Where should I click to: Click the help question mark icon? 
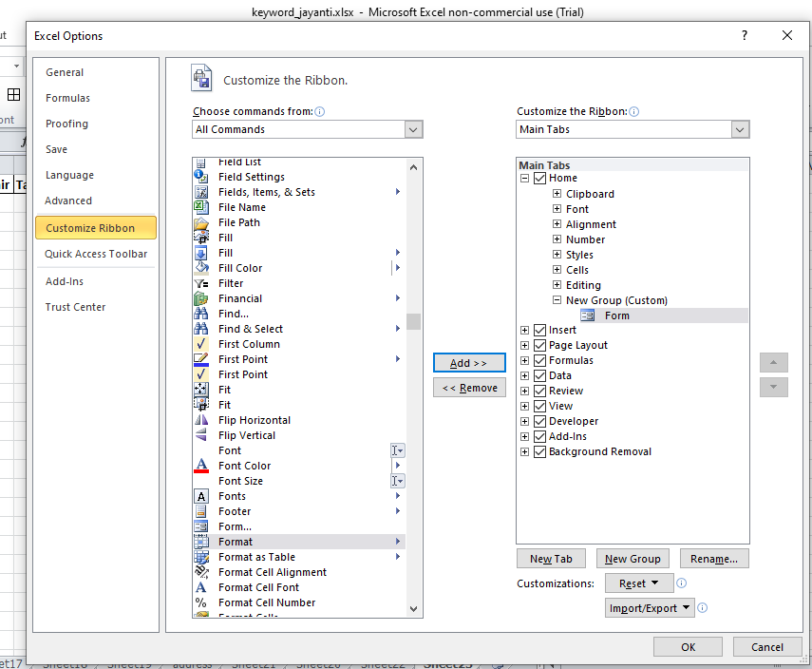click(745, 35)
